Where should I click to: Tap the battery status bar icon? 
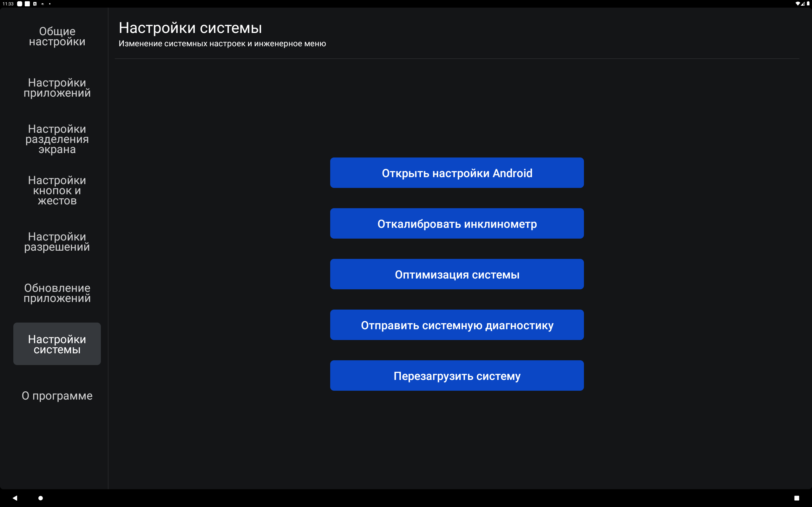tap(808, 4)
